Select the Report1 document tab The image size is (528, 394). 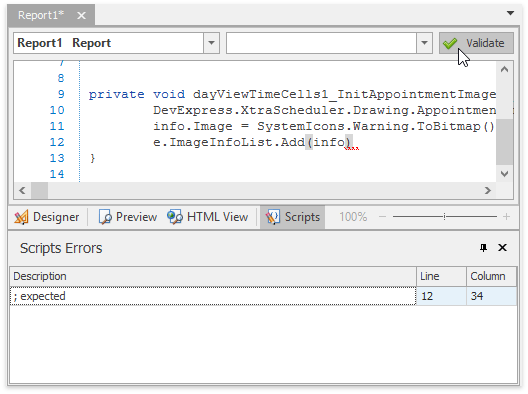51,15
